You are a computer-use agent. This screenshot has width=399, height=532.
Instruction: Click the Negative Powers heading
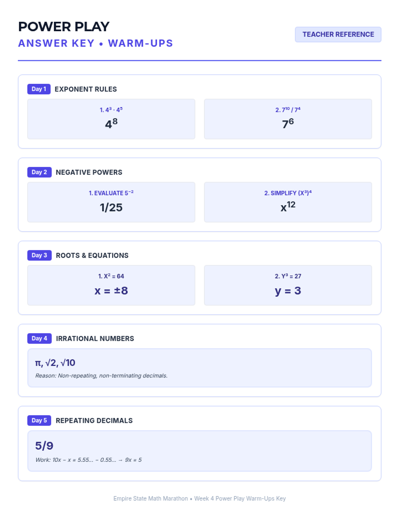pyautogui.click(x=89, y=172)
